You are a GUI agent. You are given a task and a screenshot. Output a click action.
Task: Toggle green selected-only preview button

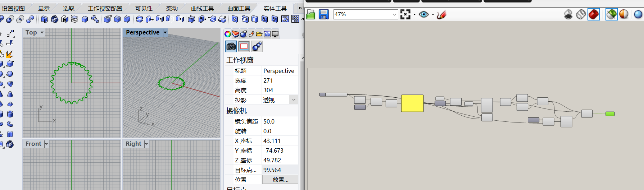click(x=611, y=14)
